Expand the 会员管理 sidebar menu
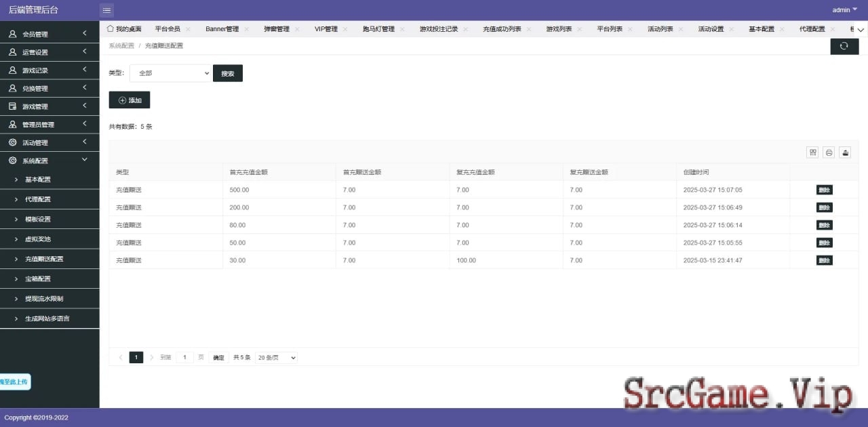Image resolution: width=868 pixels, height=427 pixels. click(x=50, y=34)
